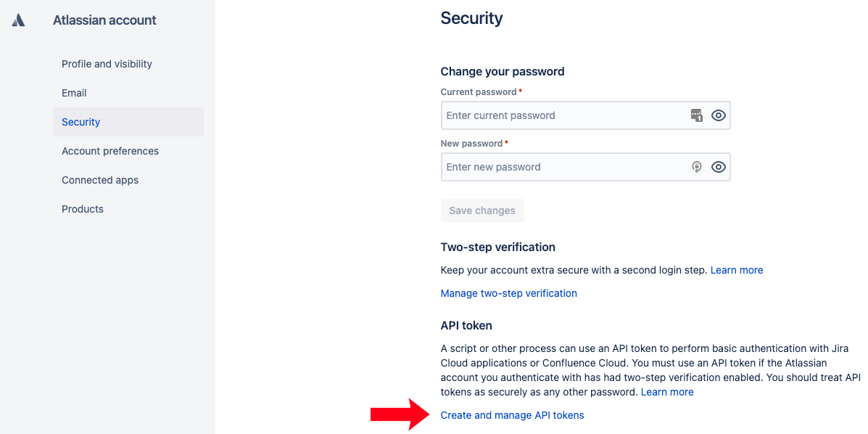Click the Enter new password field
Image resolution: width=868 pixels, height=434 pixels.
562,167
